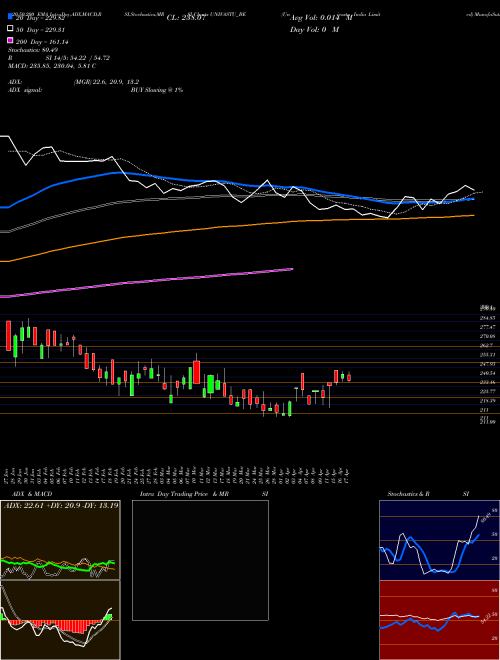
Task: Open the MACD histogram thumbnail panel
Action: (x=60, y=620)
